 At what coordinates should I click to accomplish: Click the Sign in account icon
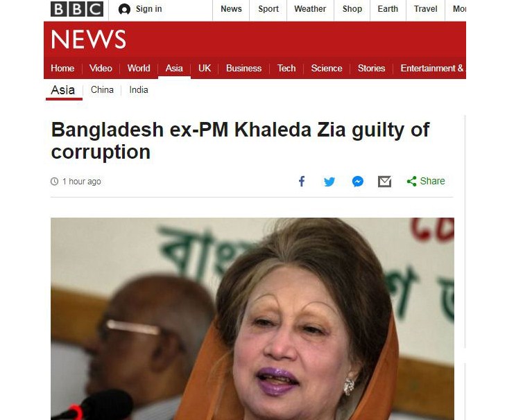point(124,9)
